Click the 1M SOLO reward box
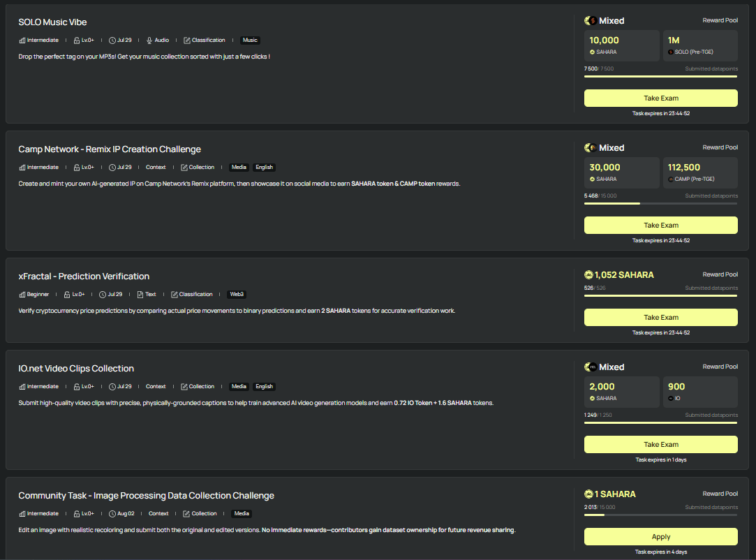Viewport: 756px width, 560px height. (700, 46)
